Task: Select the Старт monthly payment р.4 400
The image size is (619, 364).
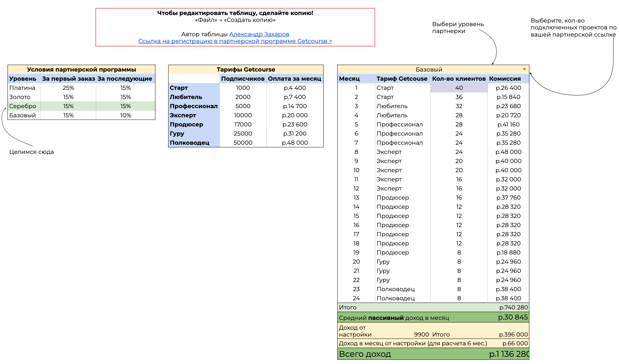Action: (295, 88)
